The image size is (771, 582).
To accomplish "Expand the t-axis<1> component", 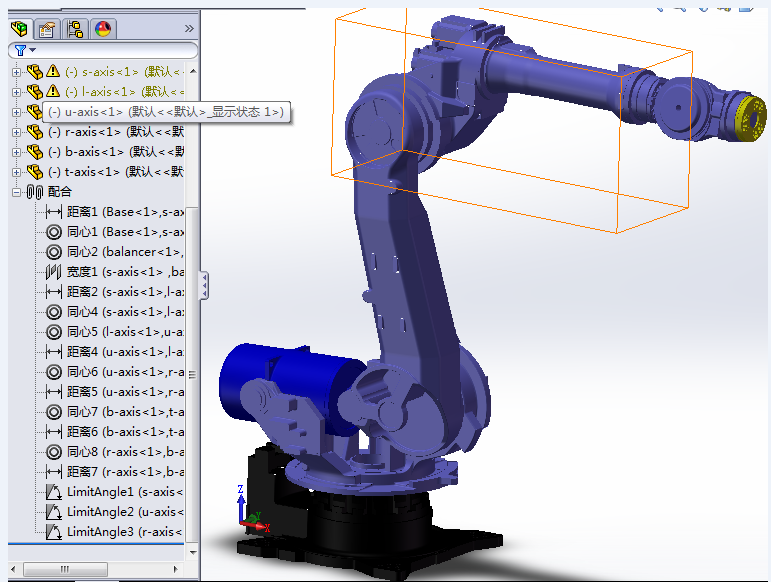I will [16, 172].
